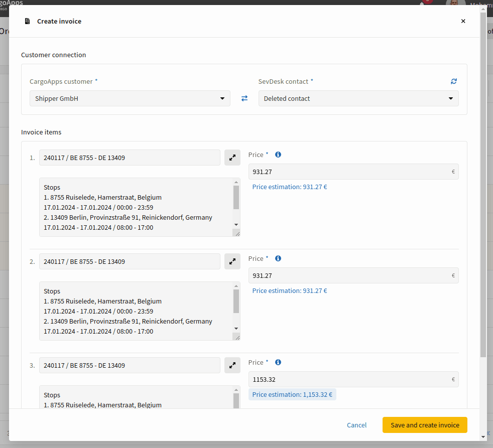This screenshot has height=448, width=493.
Task: Click the title field of item 3
Action: (x=130, y=365)
